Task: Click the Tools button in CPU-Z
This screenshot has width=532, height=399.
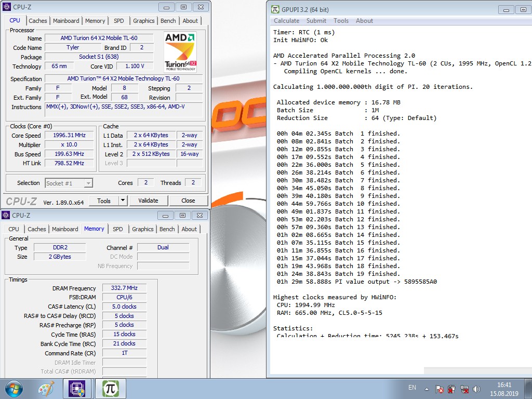Action: point(104,201)
